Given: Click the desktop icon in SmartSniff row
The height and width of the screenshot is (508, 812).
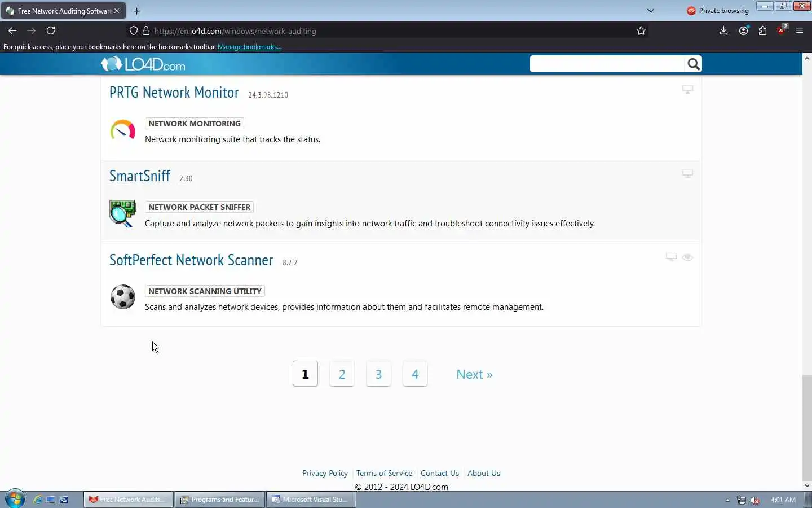Looking at the screenshot, I should click(x=687, y=173).
